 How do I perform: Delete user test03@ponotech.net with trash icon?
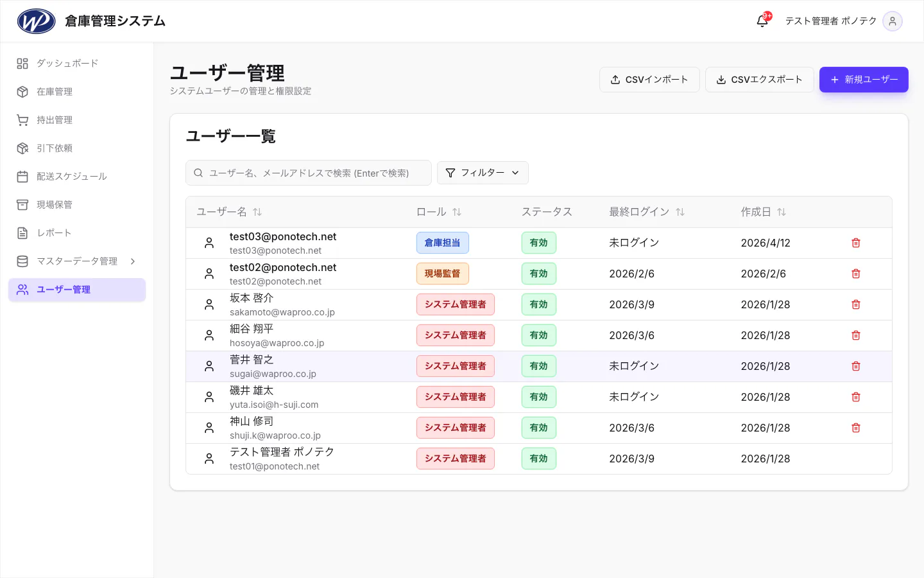pos(856,243)
